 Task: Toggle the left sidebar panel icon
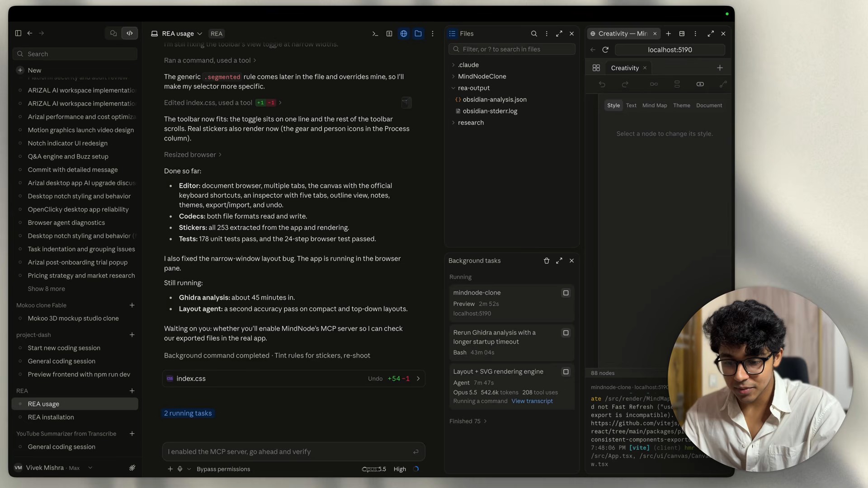click(18, 33)
